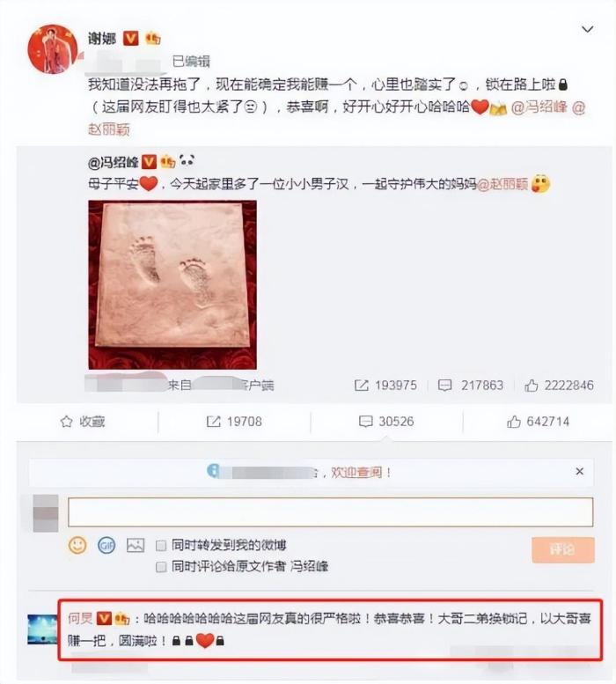Open 谢娜's profile avatar
Image resolution: width=616 pixels, height=684 pixels.
coord(53,49)
